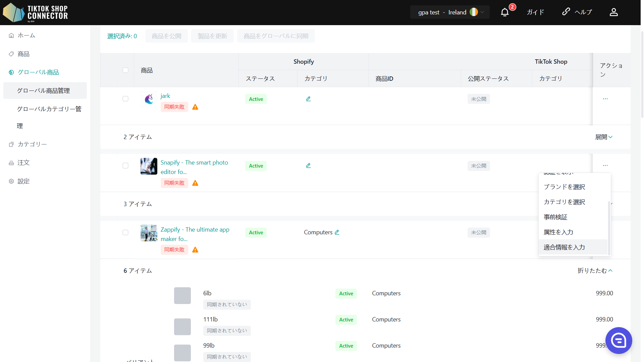Click the '商品を公開' button

166,36
